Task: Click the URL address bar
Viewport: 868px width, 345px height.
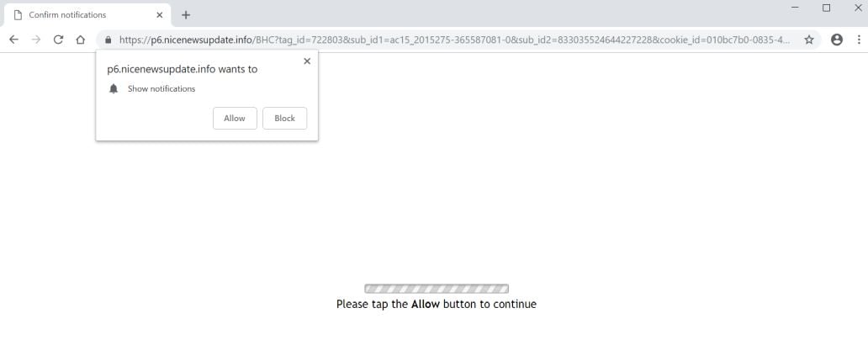Action: tap(454, 40)
